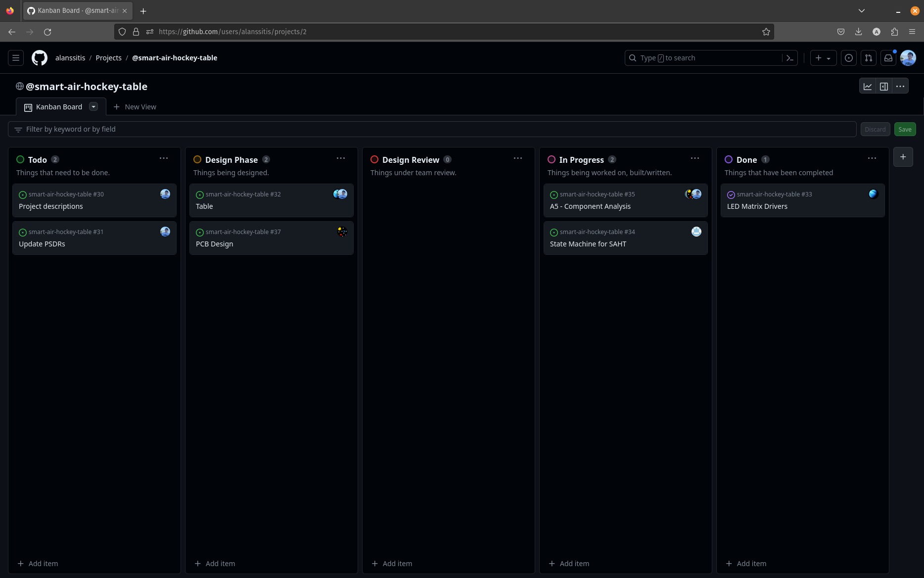Open the Issues icon in header
The image size is (924, 578).
(849, 58)
